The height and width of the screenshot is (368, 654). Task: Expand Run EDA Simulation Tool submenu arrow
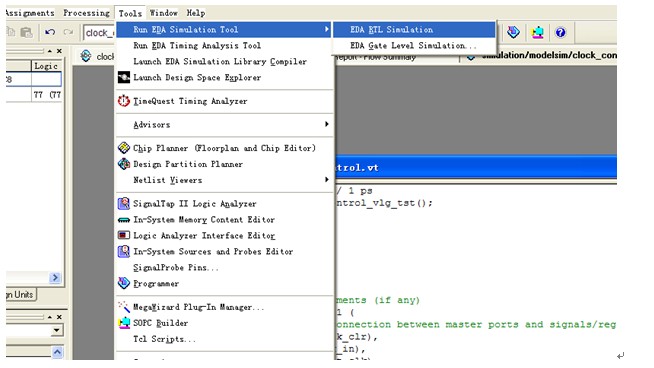click(x=327, y=29)
